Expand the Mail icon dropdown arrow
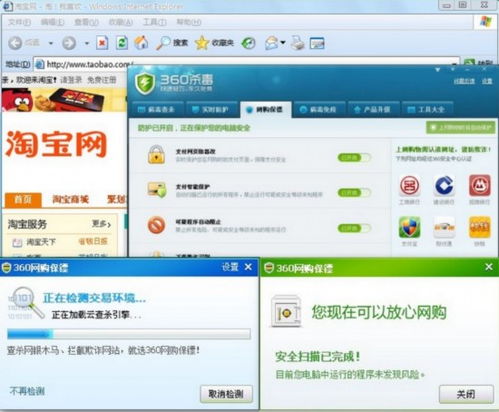 [x=283, y=42]
